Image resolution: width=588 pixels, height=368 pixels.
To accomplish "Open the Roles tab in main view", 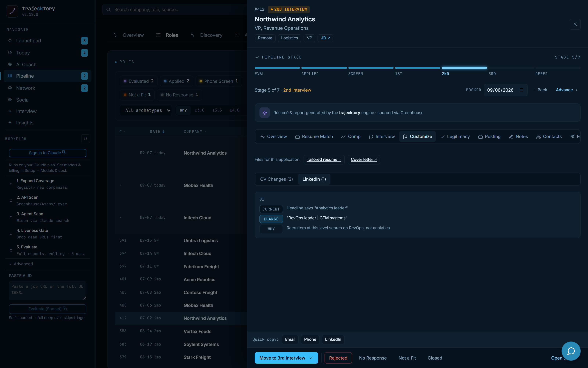I will coord(167,35).
